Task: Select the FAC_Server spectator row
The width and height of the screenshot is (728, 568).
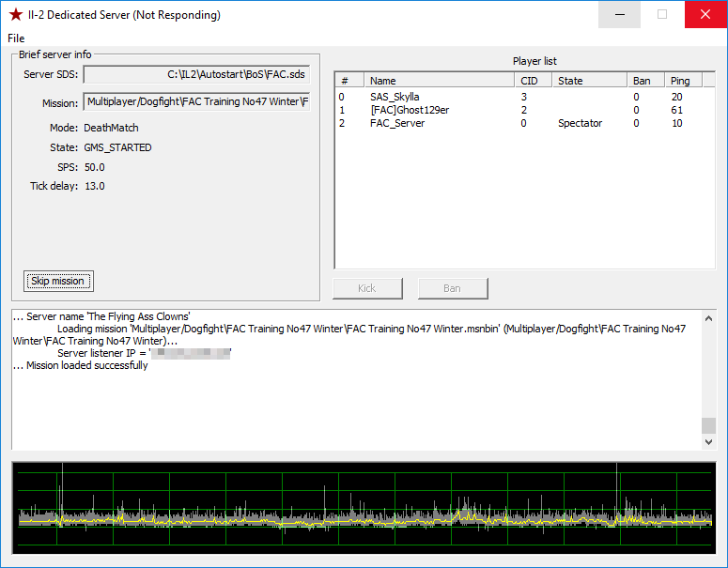Action: tap(396, 123)
